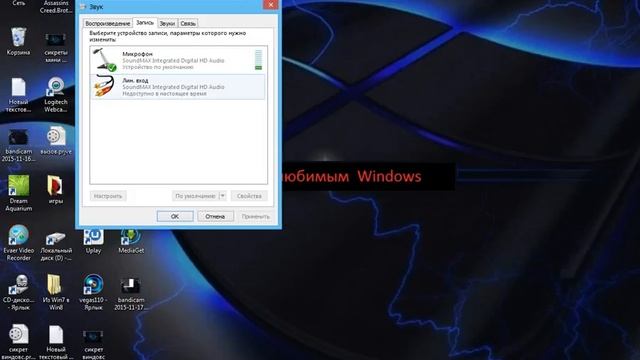Open the Корзина recycle bin icon
This screenshot has width=640, height=360.
pos(18,41)
